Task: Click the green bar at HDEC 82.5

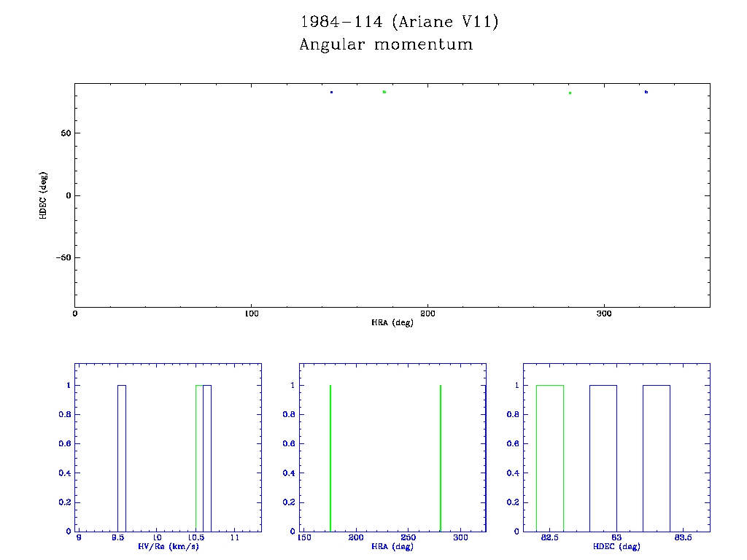Action: (550, 458)
